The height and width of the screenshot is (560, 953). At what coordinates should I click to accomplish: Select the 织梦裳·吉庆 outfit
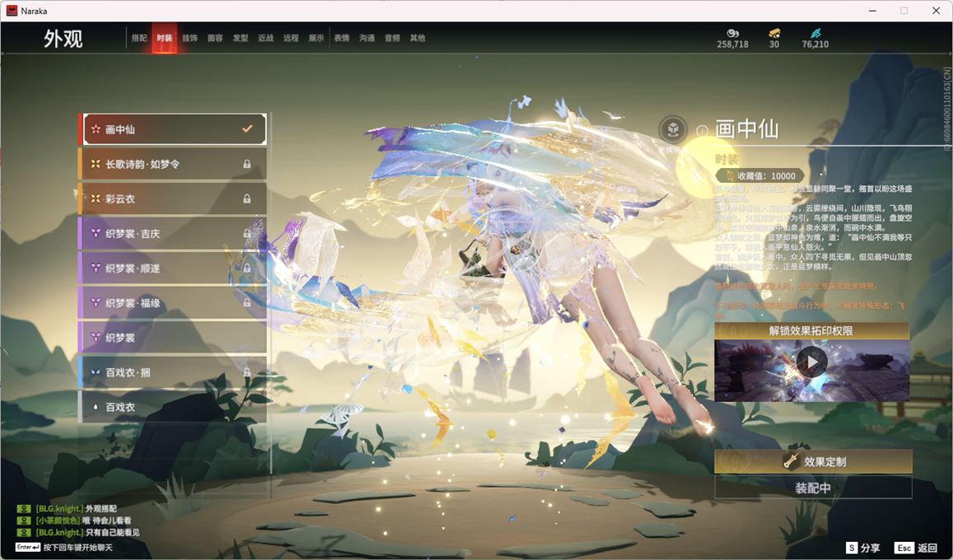click(173, 233)
